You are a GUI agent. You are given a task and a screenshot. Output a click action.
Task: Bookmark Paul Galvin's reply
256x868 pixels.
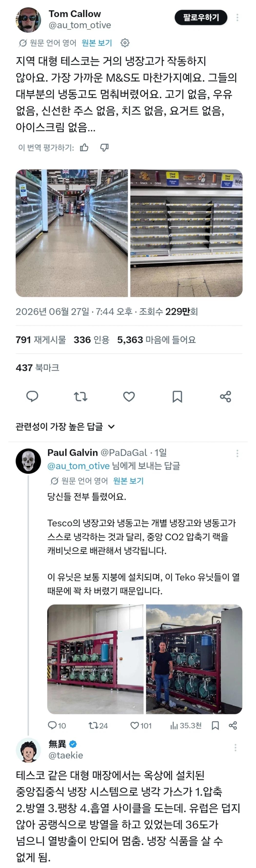215,725
